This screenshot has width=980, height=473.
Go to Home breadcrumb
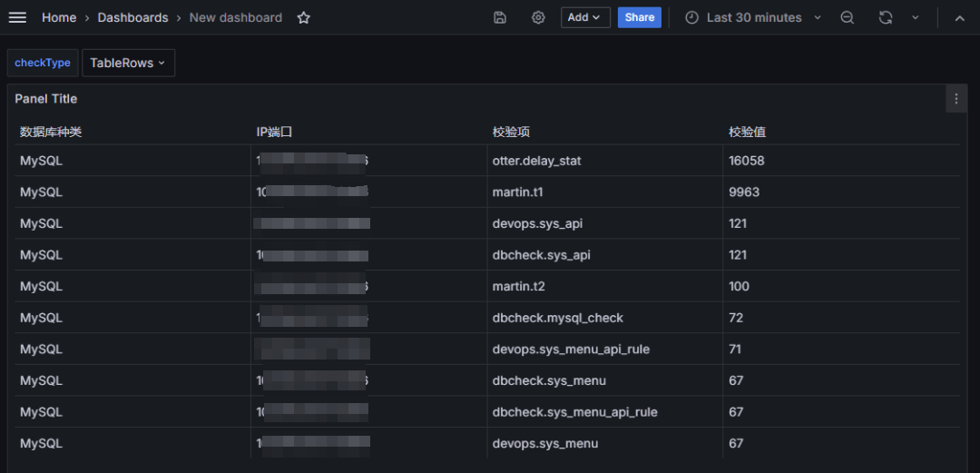pyautogui.click(x=59, y=17)
